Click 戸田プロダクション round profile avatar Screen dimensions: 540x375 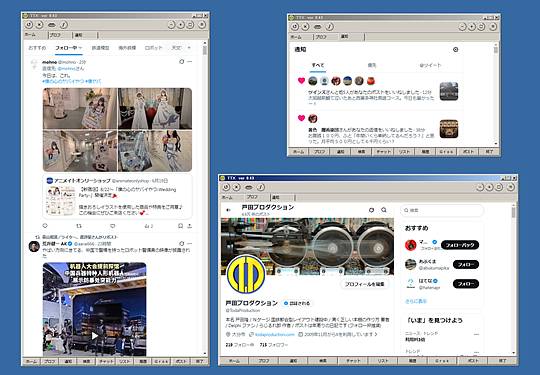point(246,274)
